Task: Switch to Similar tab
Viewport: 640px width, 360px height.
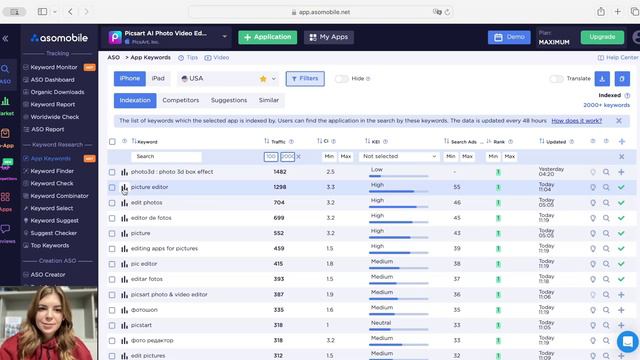Action: pos(269,100)
